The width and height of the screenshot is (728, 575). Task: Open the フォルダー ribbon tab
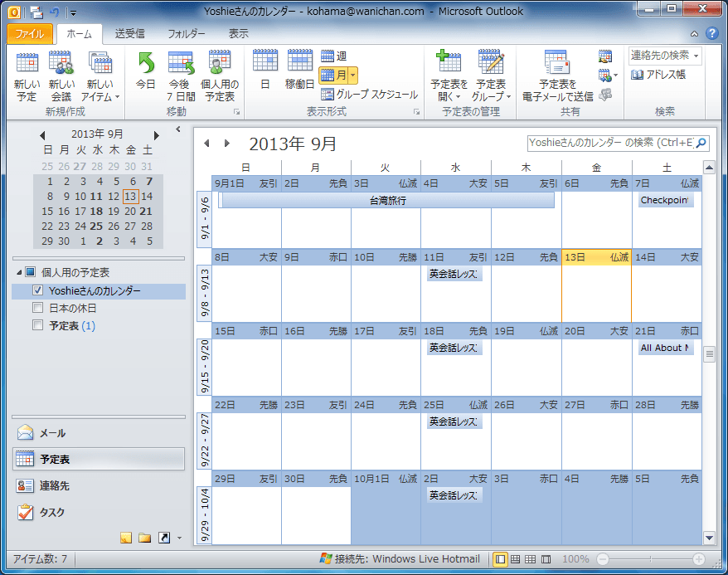(187, 33)
